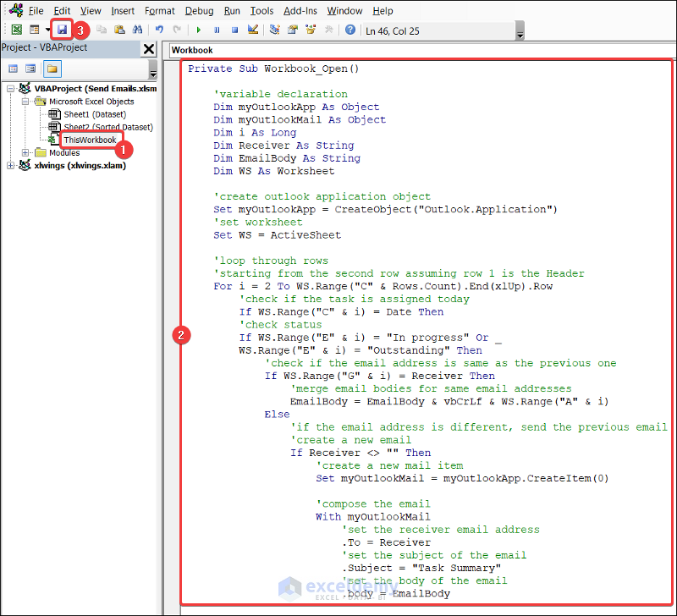Expand the xlwings (xlwings.xlam) project
This screenshot has height=616, width=677.
[10, 165]
